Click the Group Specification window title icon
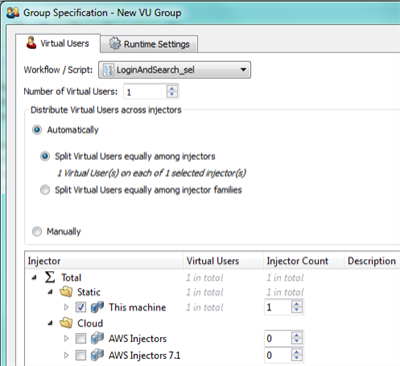400x366 pixels. click(x=13, y=13)
